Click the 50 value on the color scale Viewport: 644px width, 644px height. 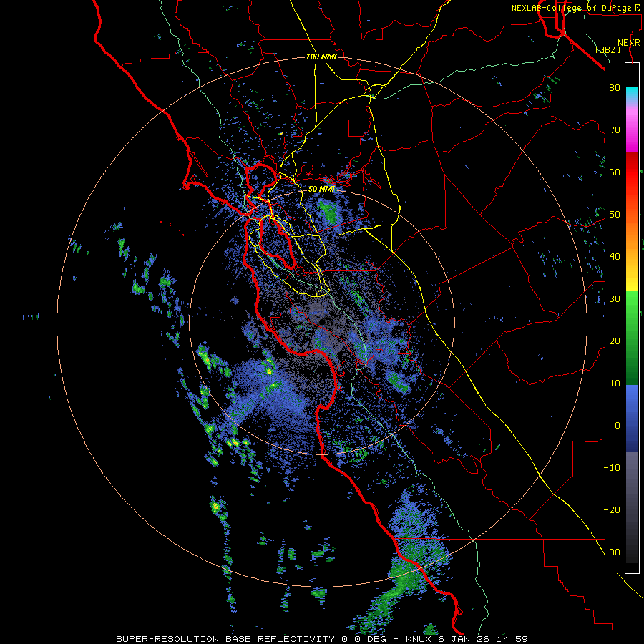pos(615,215)
